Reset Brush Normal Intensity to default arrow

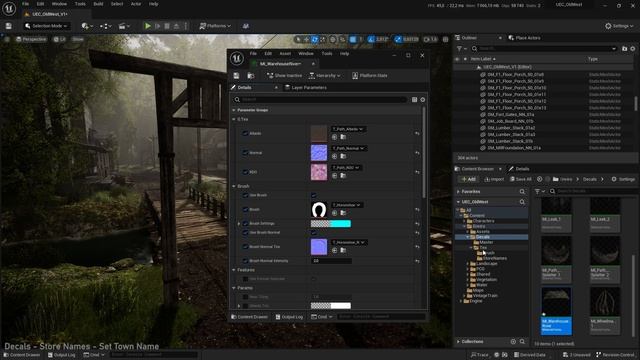click(x=417, y=261)
